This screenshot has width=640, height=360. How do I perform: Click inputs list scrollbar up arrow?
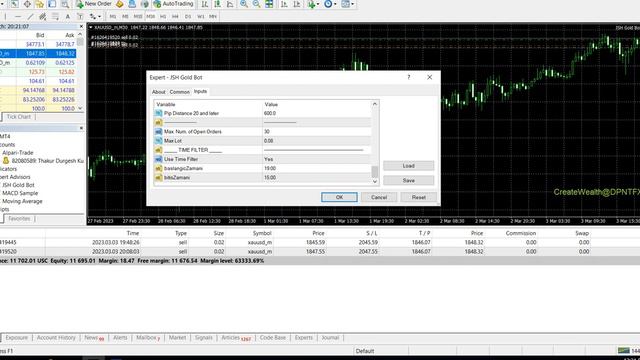pos(375,104)
